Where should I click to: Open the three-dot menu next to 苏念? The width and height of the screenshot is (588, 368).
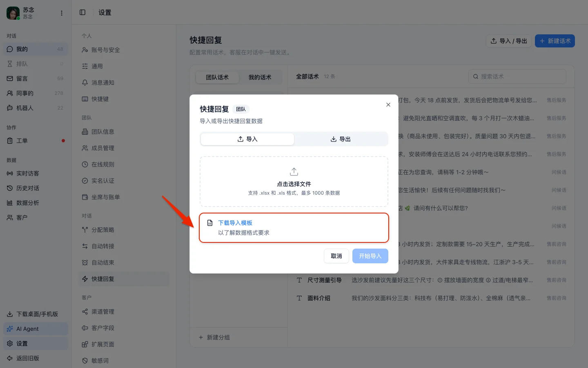point(62,13)
